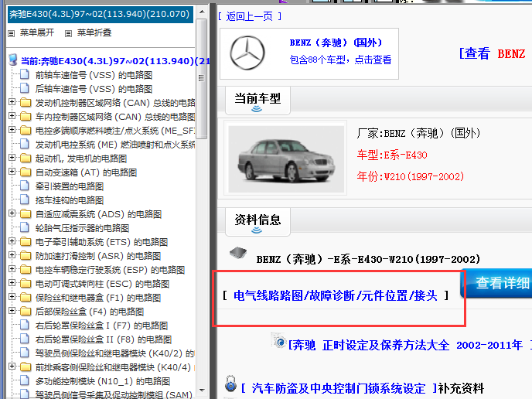This screenshot has width=532, height=399.
Task: Click folder icon of 电控车辆稳定行驶系统 (ESP)
Action: pos(25,269)
